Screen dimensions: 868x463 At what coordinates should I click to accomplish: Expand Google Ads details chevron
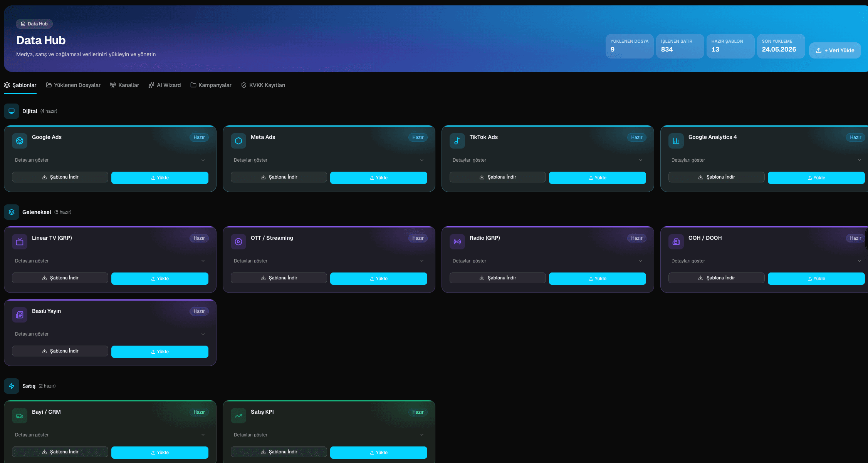coord(203,160)
